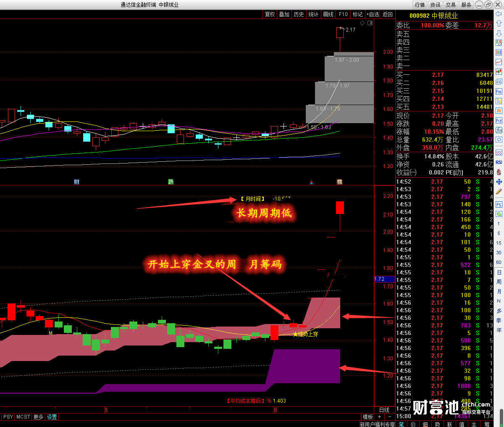504x427 pixels.
Task: Click the small square icon above chart
Action: point(370,23)
